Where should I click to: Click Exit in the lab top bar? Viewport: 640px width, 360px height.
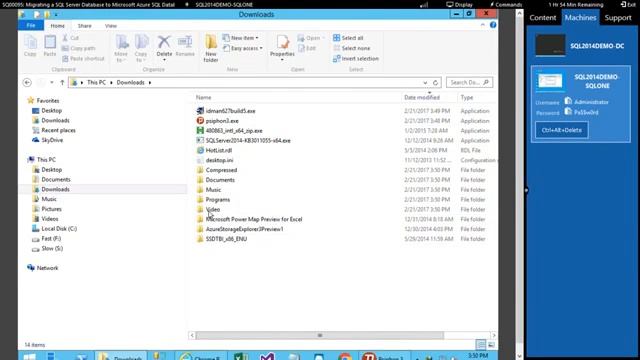tap(628, 4)
